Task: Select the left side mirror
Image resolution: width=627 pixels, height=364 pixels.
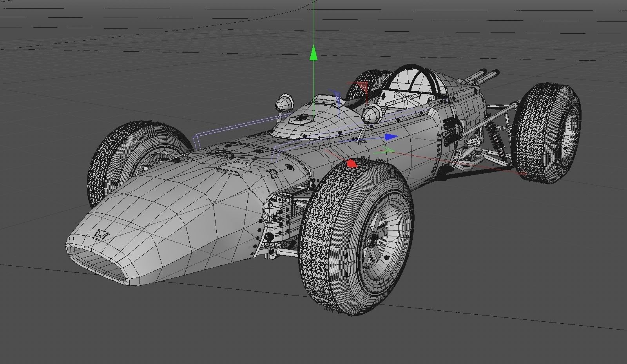Action: (285, 103)
